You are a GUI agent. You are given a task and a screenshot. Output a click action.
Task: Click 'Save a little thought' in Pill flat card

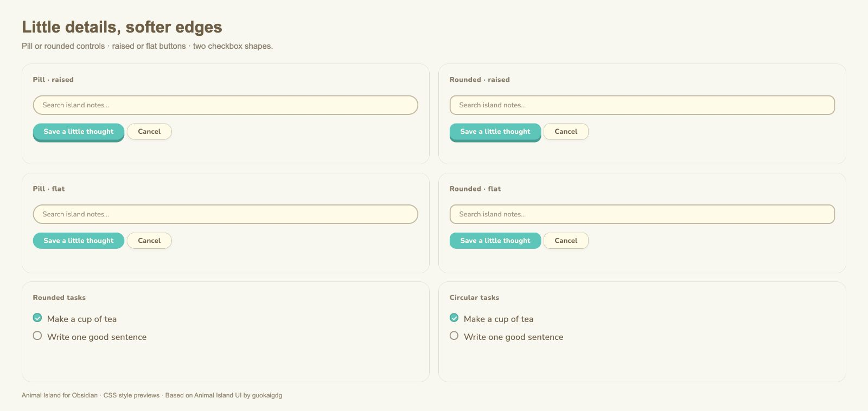(x=79, y=241)
